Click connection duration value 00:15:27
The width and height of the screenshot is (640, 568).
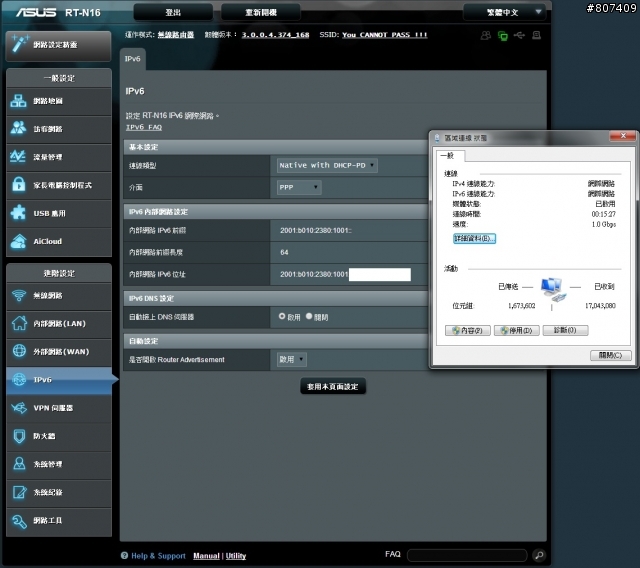[x=603, y=214]
